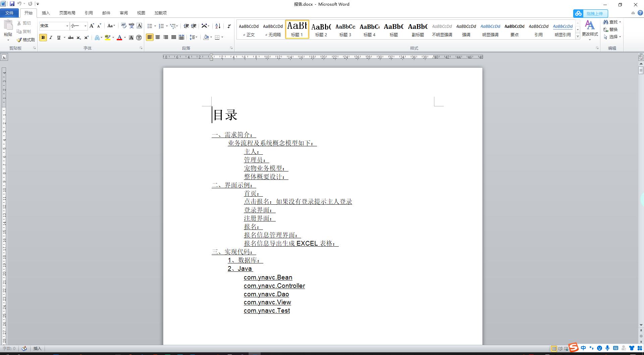Click the 拖拽上传 upload button

click(591, 13)
